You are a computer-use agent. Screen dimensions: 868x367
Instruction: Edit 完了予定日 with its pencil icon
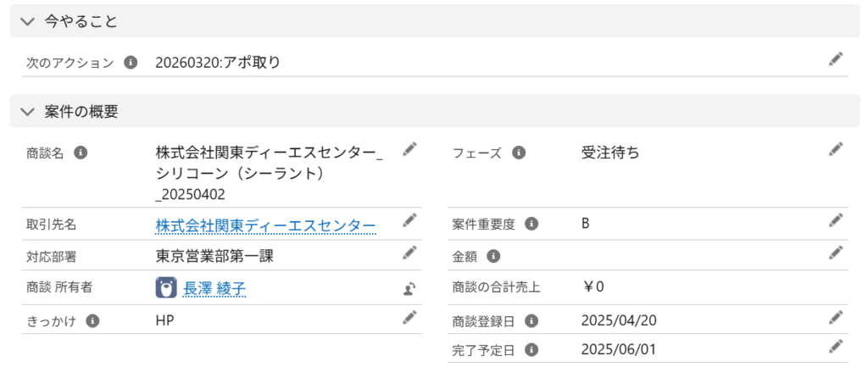pos(836,346)
